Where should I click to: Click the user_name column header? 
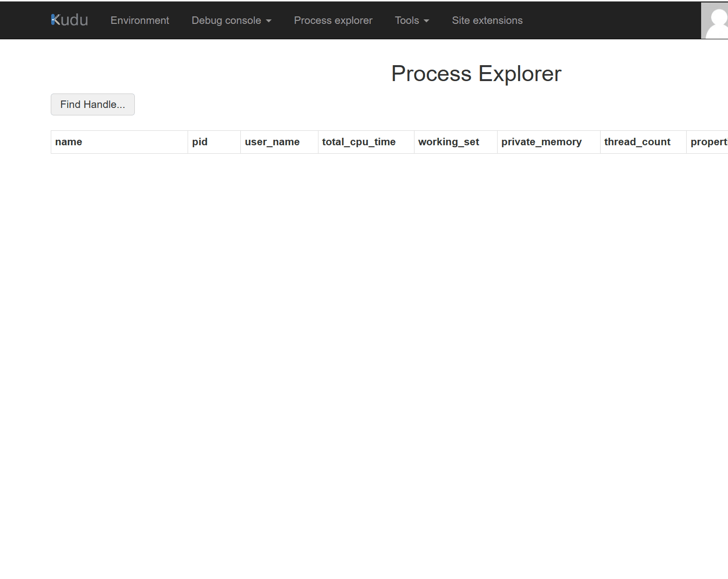(x=272, y=142)
